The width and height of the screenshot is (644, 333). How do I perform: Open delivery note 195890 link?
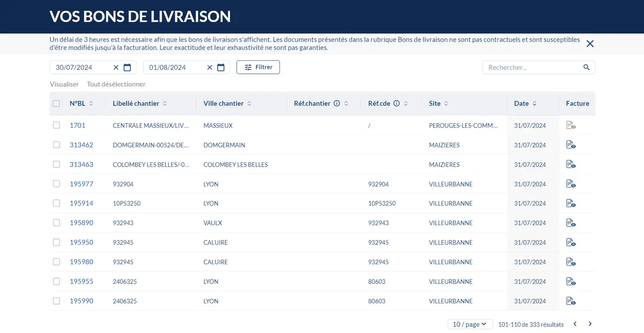click(x=81, y=223)
